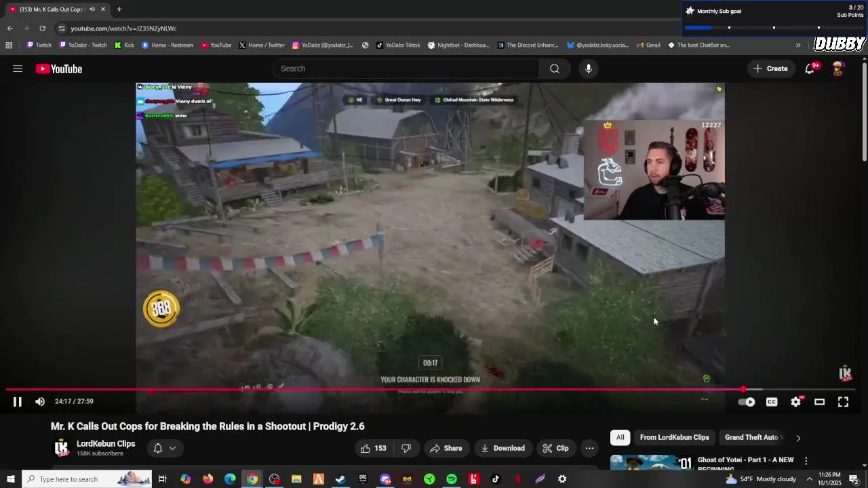
Task: Click the search magnifier button
Action: coord(555,68)
